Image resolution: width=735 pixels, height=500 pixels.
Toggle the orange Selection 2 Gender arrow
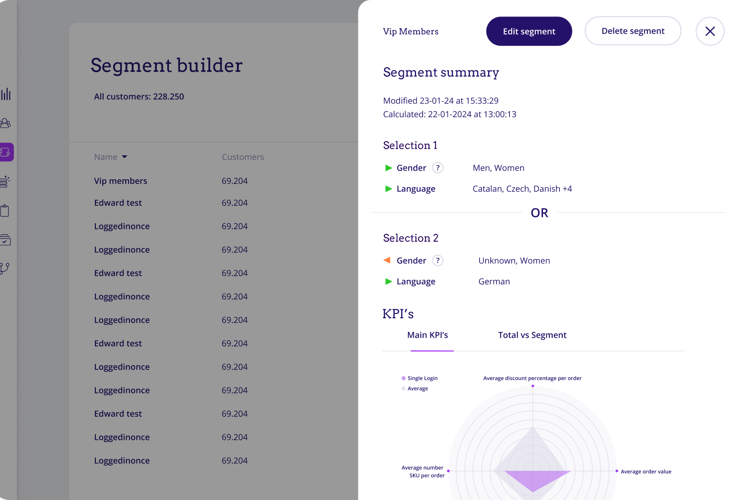[x=388, y=261]
